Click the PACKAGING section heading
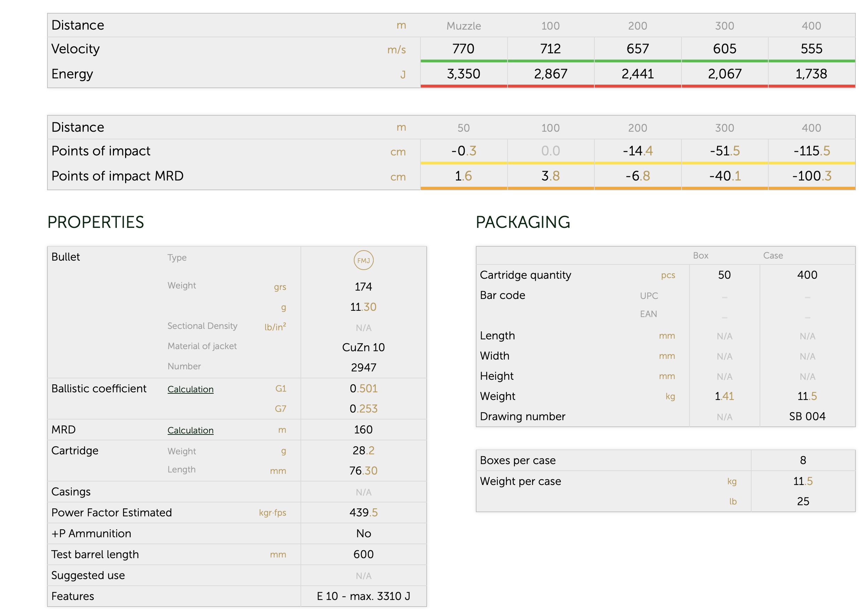This screenshot has height=616, width=868. [523, 222]
